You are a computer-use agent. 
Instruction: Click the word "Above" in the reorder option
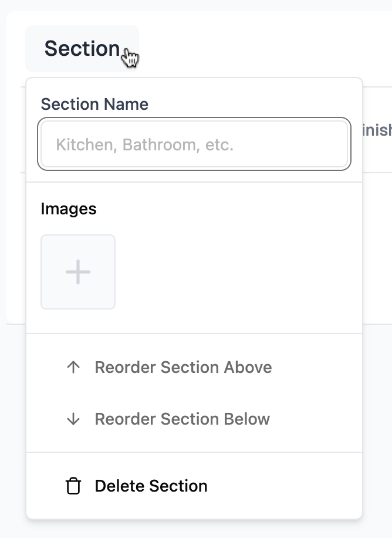click(x=247, y=368)
